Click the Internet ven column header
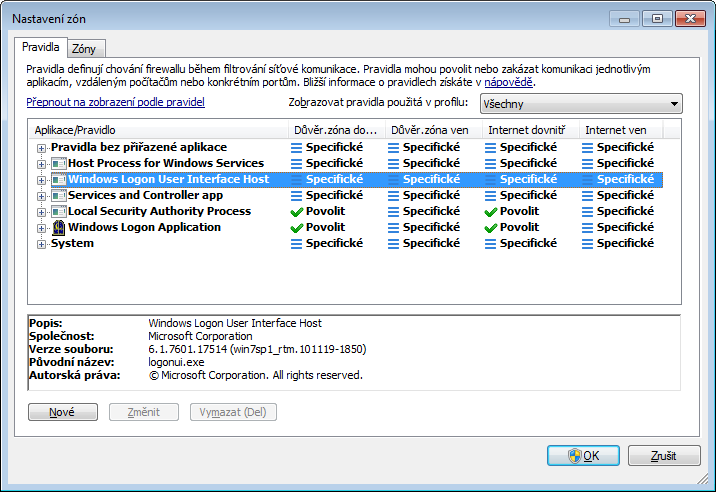The height and width of the screenshot is (492, 716). point(621,130)
